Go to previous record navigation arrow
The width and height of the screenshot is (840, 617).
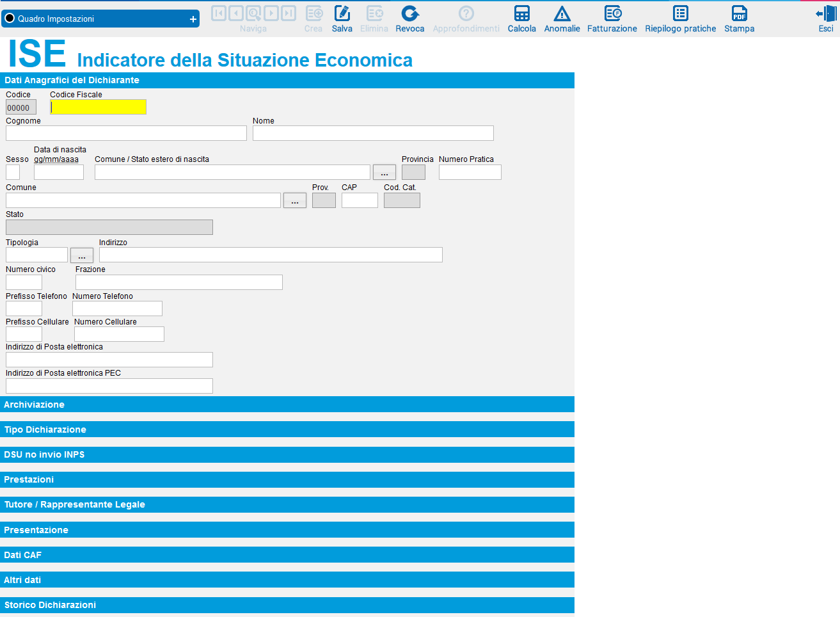(x=236, y=13)
